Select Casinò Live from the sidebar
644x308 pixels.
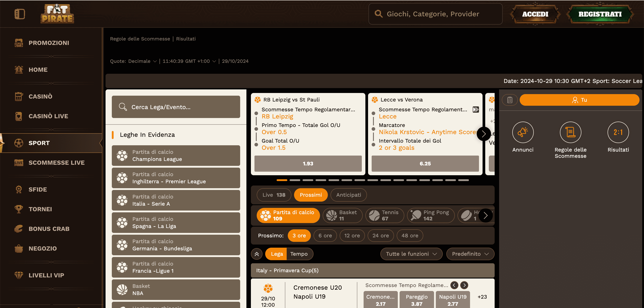coord(49,116)
